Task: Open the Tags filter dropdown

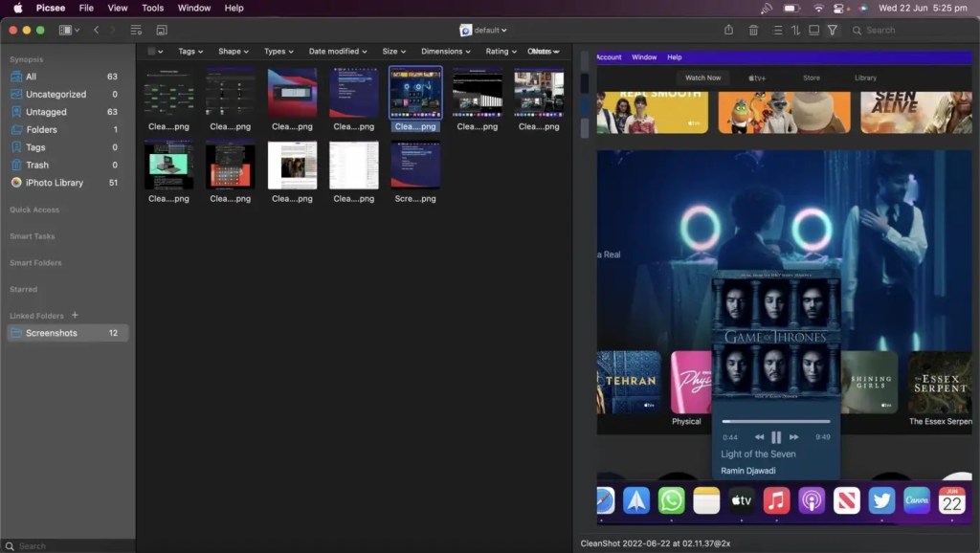Action: click(190, 52)
